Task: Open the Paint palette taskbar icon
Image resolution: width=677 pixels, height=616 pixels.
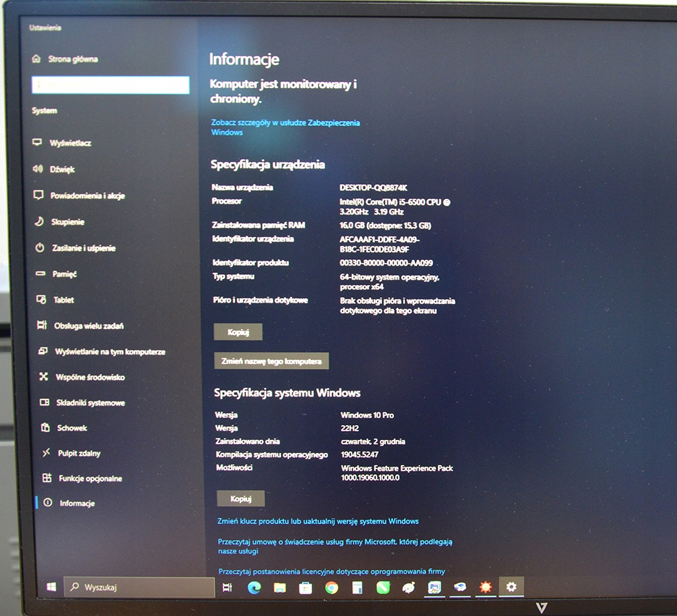Action: [x=408, y=587]
